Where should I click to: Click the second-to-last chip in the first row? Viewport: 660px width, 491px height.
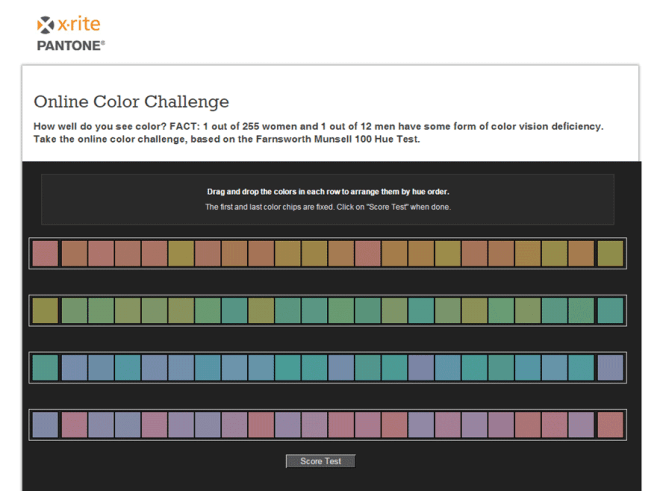[x=581, y=254]
